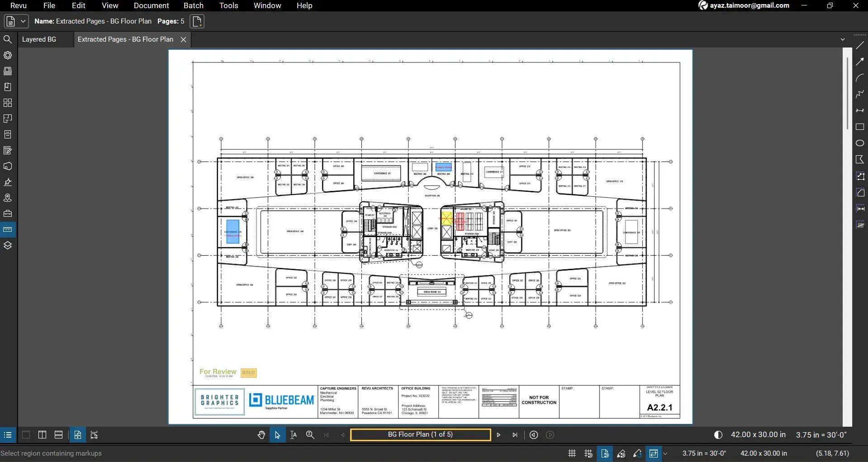This screenshot has width=868, height=462.
Task: Activate the Select arrow tool
Action: click(277, 435)
